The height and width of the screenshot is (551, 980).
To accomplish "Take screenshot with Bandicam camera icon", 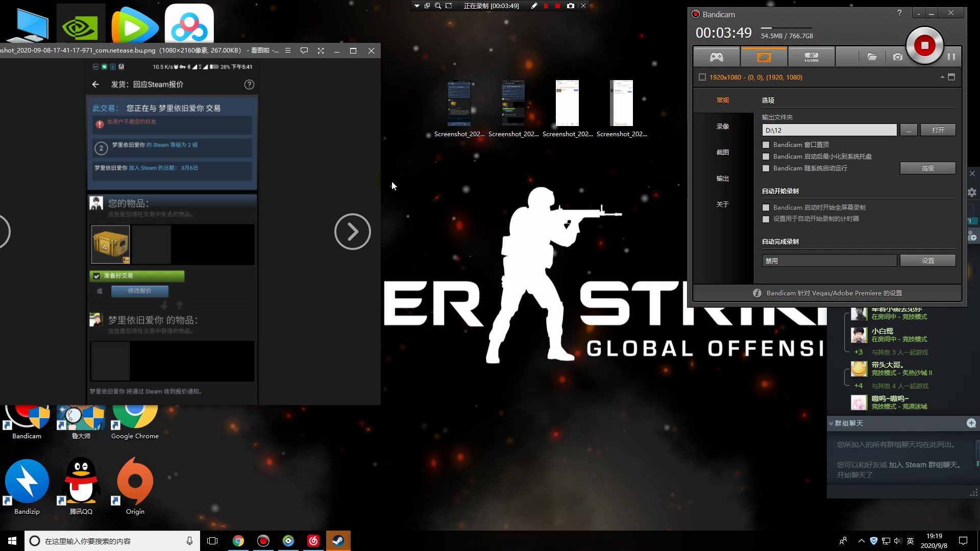I will click(x=897, y=57).
